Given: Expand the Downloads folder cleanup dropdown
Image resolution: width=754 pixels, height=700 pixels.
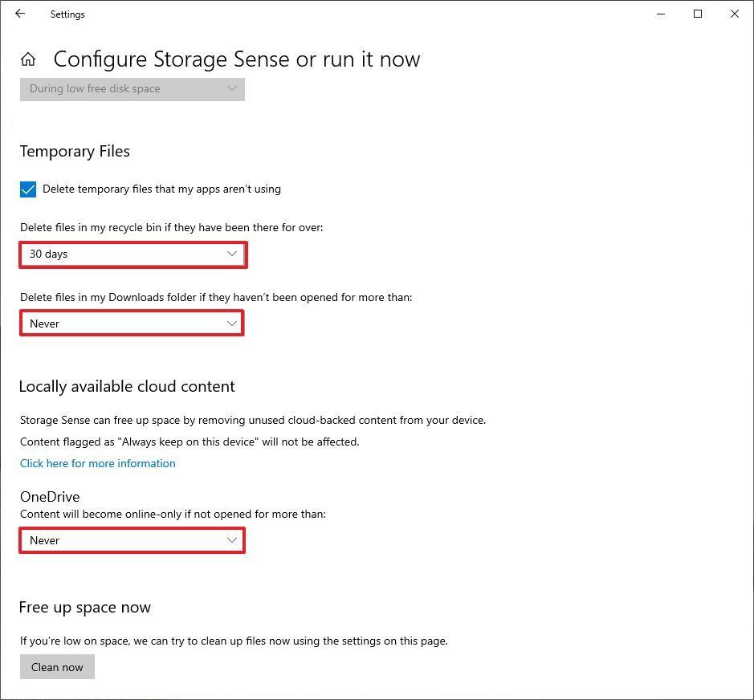Looking at the screenshot, I should [132, 323].
